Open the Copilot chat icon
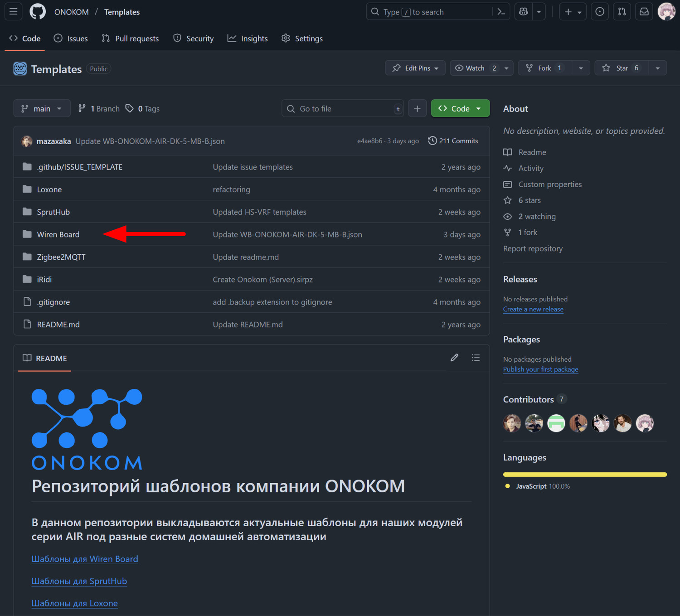Image resolution: width=680 pixels, height=616 pixels. 524,12
